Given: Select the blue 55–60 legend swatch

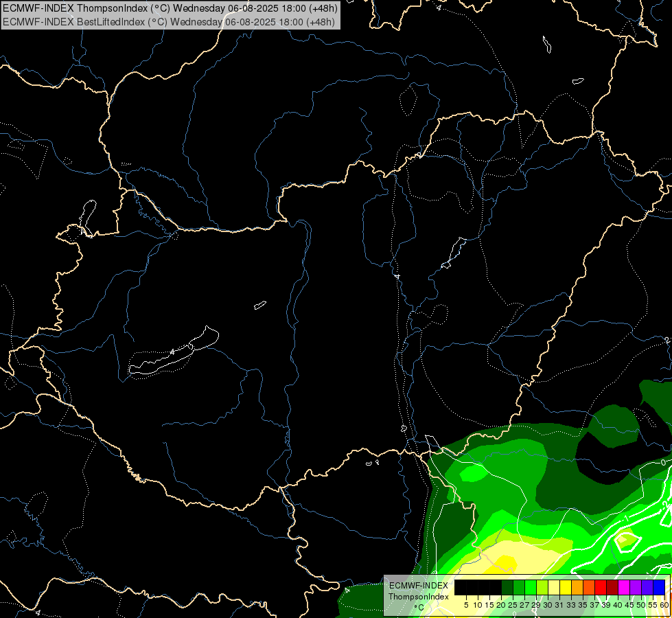Looking at the screenshot, I should click(659, 587).
